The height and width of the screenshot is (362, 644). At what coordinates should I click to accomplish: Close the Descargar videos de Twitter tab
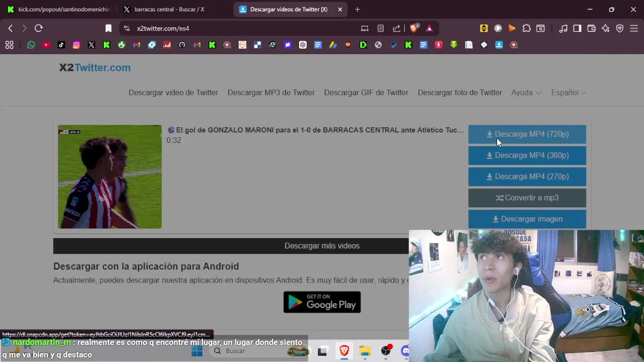[340, 9]
